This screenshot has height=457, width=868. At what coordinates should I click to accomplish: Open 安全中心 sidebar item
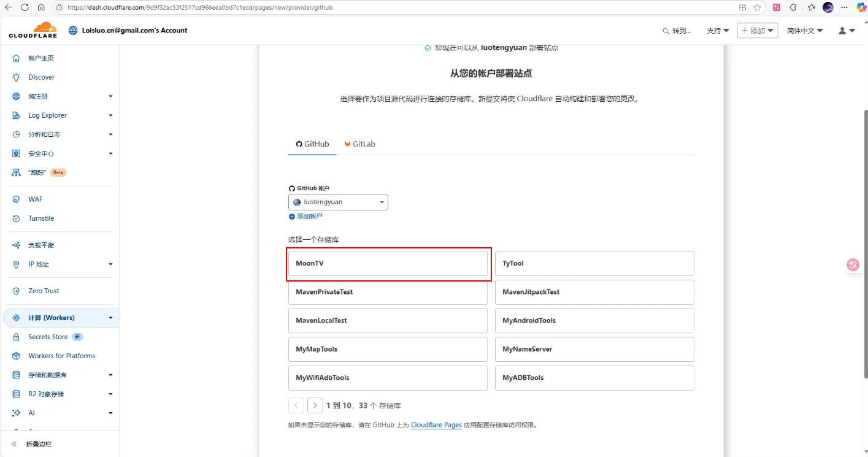(x=60, y=153)
